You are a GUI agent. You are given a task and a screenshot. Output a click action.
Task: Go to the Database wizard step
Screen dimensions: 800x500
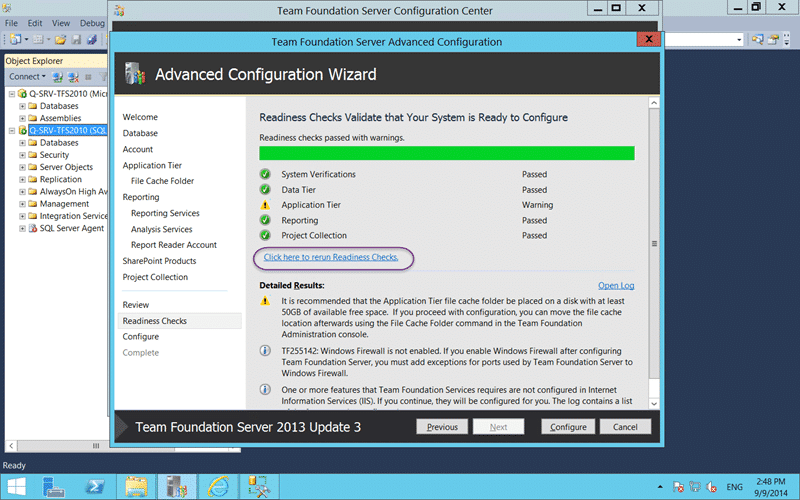(x=140, y=133)
